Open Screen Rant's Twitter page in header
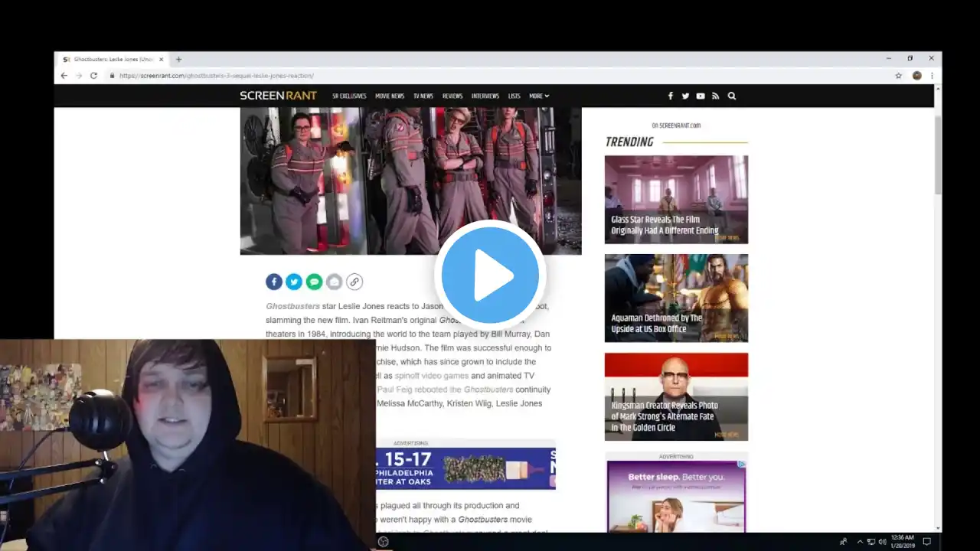 pos(685,96)
